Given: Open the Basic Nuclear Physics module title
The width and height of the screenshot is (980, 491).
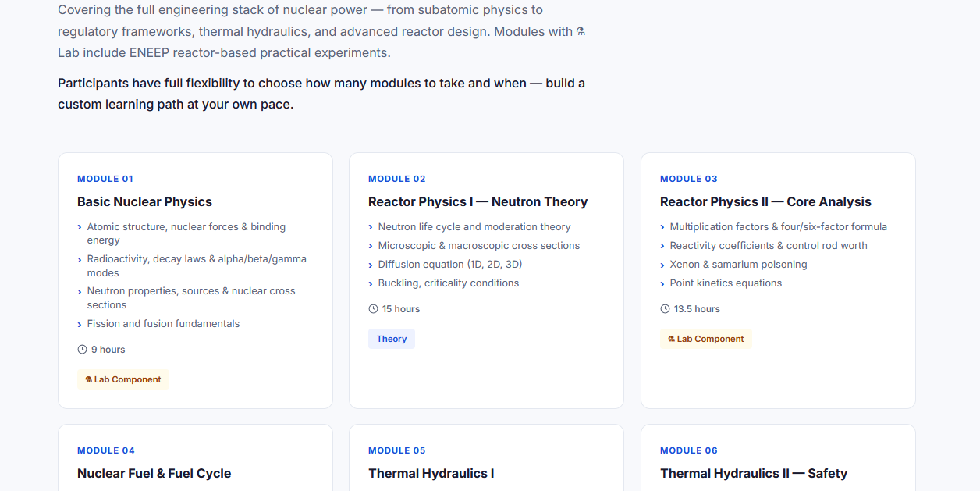Looking at the screenshot, I should pos(144,201).
